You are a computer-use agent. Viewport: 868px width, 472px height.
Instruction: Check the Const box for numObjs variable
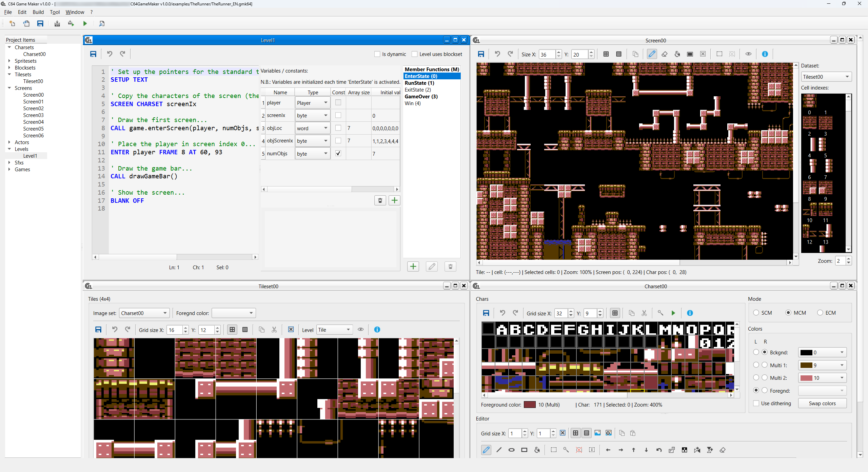338,153
